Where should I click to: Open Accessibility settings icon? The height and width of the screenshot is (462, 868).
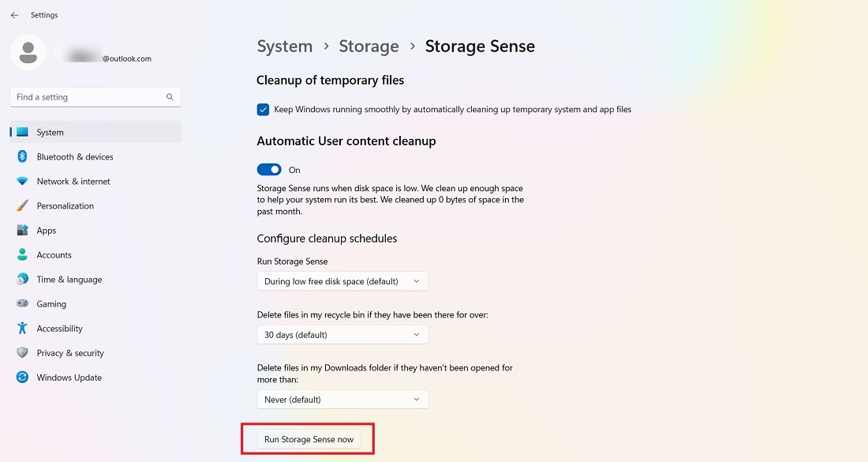coord(23,328)
